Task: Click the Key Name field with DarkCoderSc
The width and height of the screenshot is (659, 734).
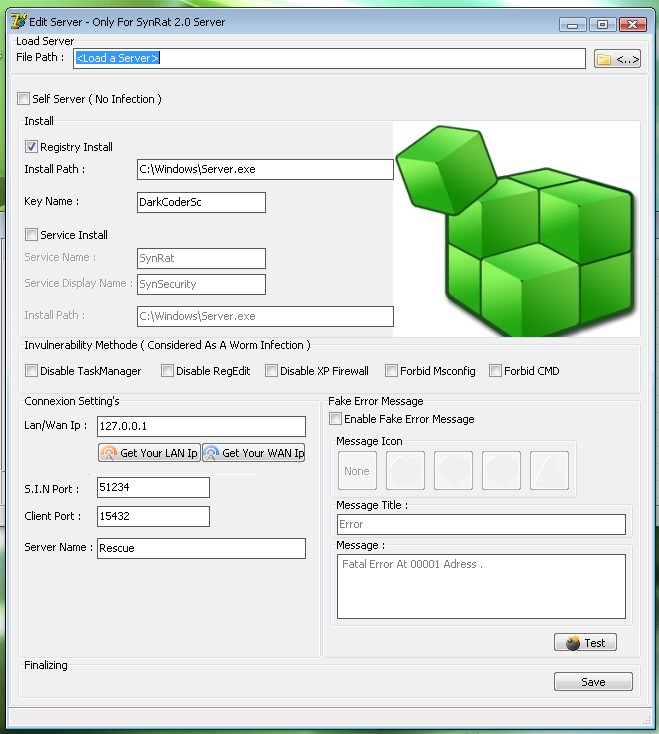Action: [x=201, y=202]
